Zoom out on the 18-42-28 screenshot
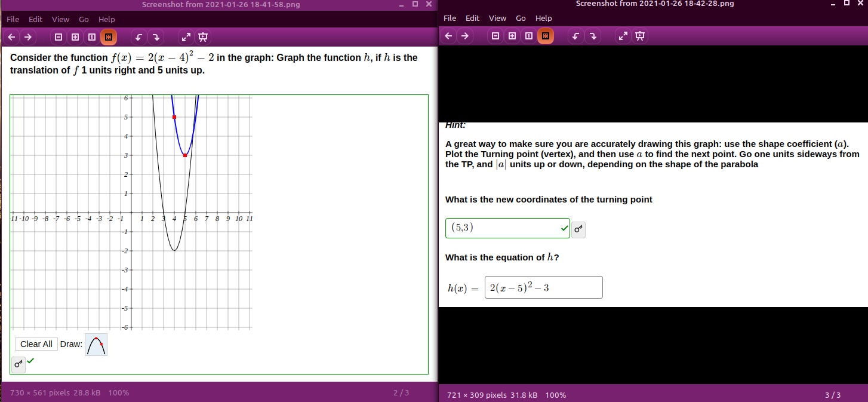Viewport: 868px width, 402px height. [495, 36]
